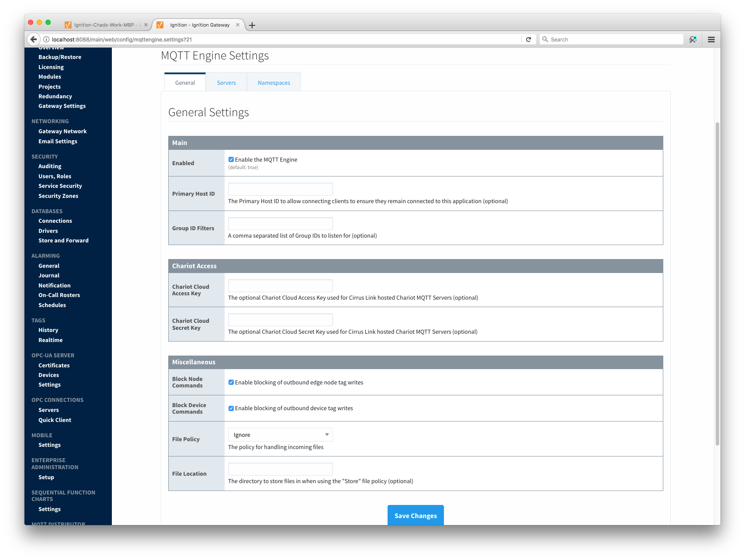Open Setup under Enterprise Administration
The image size is (745, 560).
click(46, 477)
